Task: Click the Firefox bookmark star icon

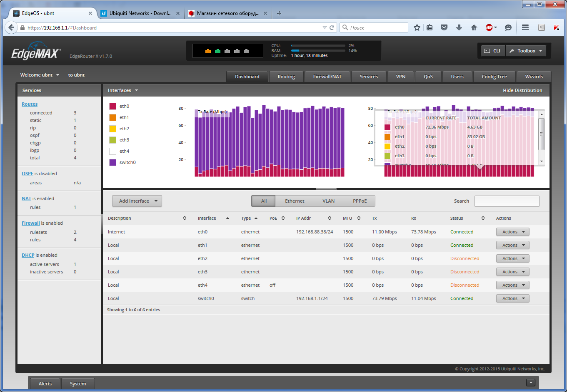Action: (417, 27)
